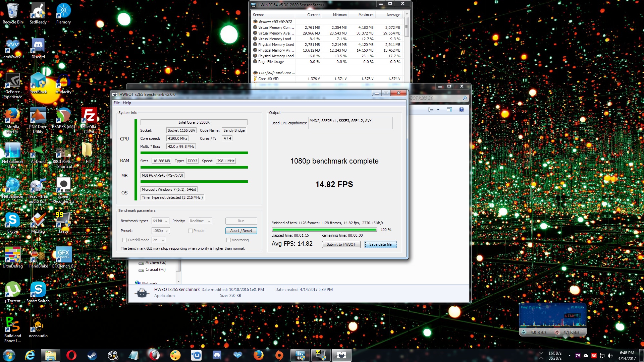Image resolution: width=644 pixels, height=362 pixels.
Task: Open FileZilla Client desktop shortcut
Action: tap(89, 121)
